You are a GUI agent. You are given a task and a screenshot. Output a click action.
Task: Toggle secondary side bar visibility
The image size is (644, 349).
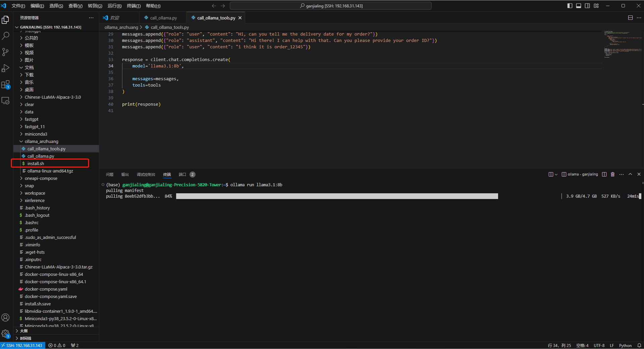[587, 6]
